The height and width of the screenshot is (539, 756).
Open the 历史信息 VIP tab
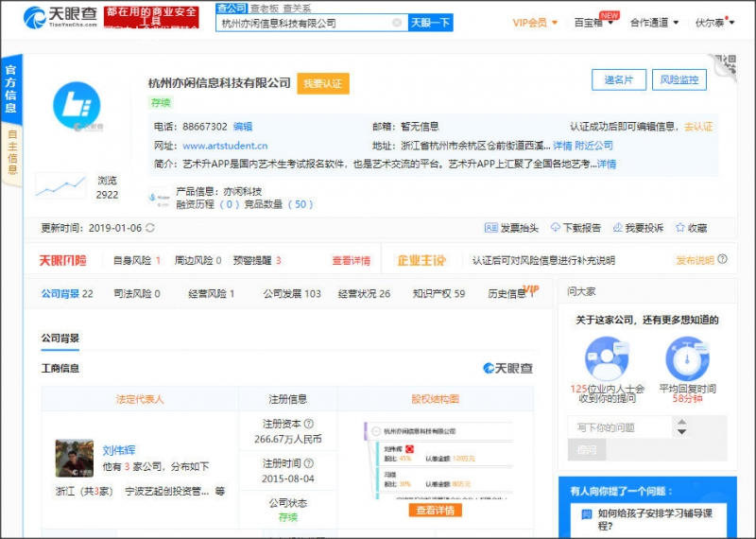click(x=513, y=292)
